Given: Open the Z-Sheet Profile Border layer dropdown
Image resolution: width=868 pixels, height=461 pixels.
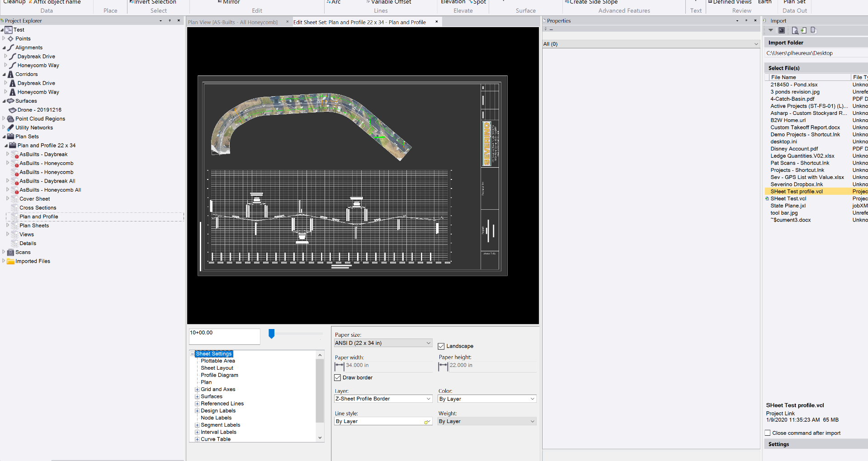Looking at the screenshot, I should [x=428, y=399].
